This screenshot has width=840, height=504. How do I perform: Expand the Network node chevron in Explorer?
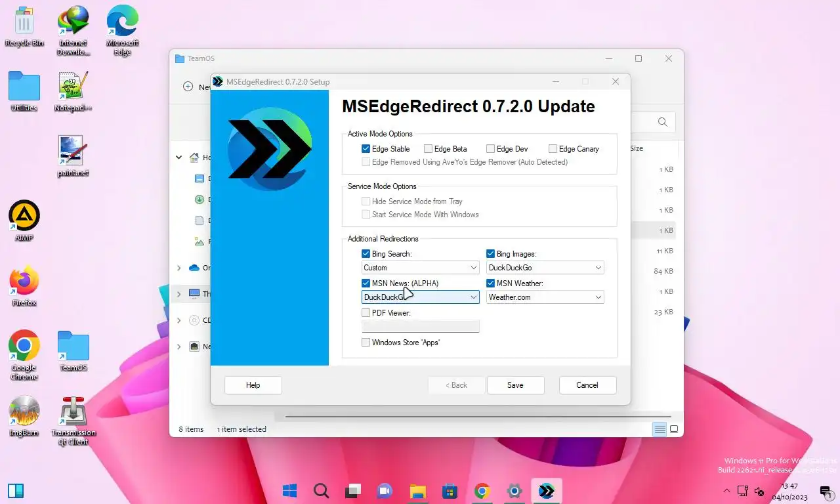pos(179,346)
